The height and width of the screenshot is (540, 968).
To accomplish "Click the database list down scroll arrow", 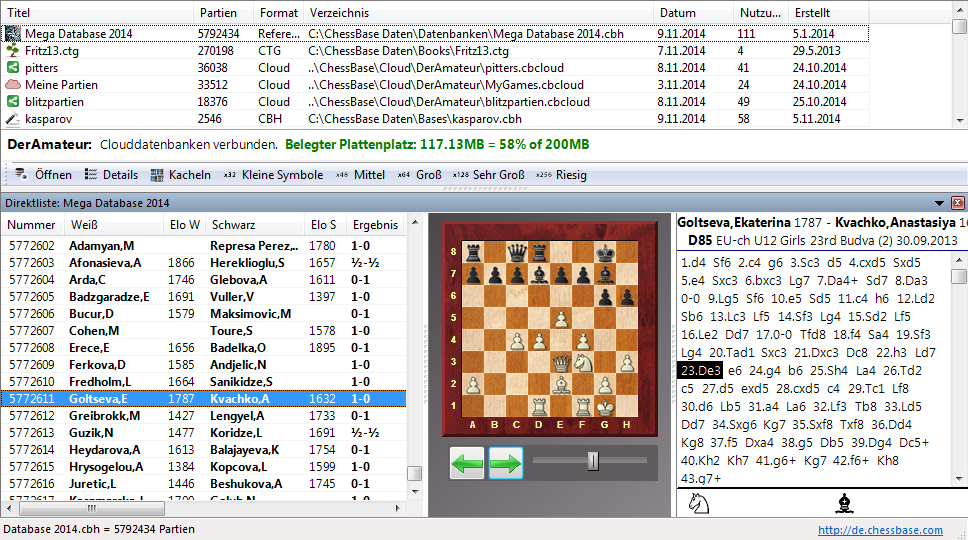I will click(x=959, y=120).
